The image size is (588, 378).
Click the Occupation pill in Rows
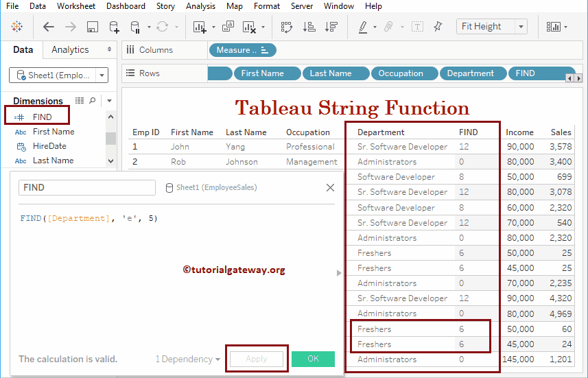coord(404,73)
